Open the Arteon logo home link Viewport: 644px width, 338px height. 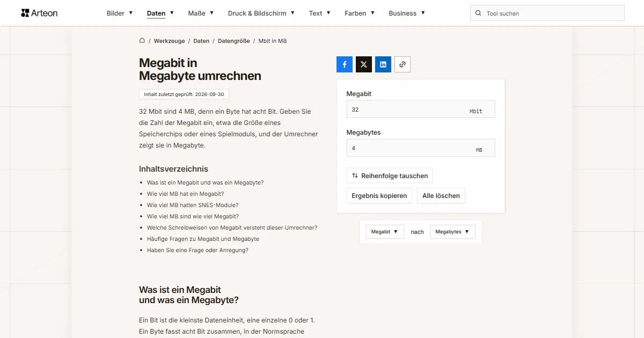[39, 13]
